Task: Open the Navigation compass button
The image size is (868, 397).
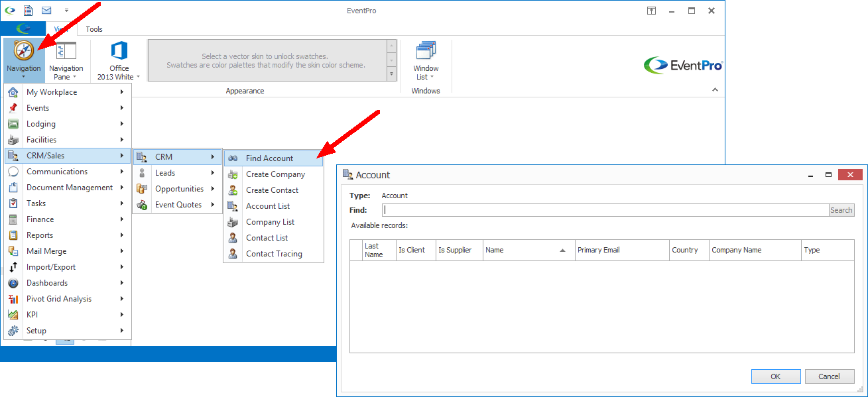Action: (x=24, y=60)
